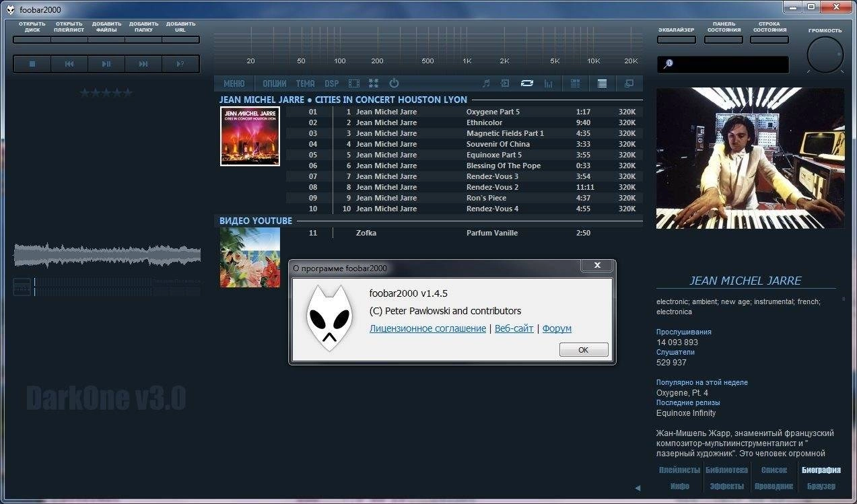Switch to the Инфо tab
Screen dimensions: 857x504
click(679, 486)
